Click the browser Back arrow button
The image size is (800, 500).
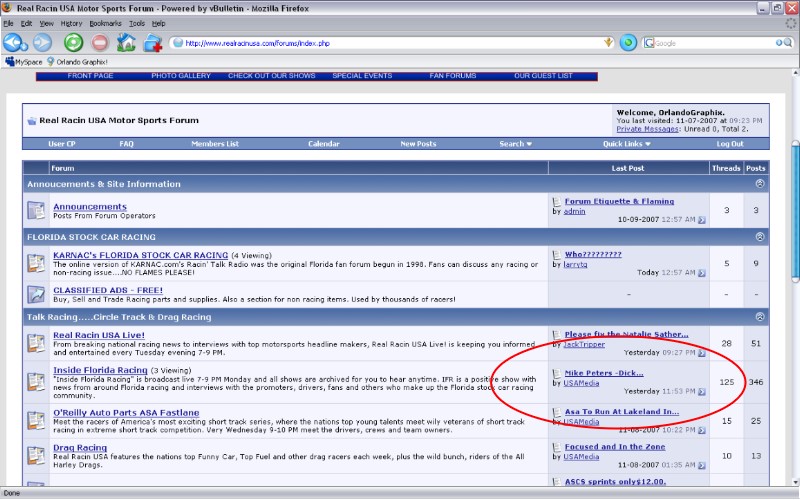14,43
